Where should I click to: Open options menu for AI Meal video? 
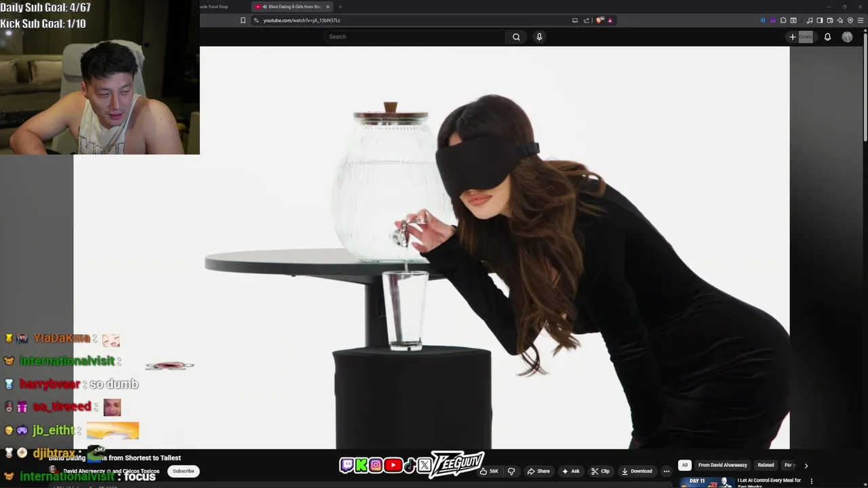coord(812,481)
